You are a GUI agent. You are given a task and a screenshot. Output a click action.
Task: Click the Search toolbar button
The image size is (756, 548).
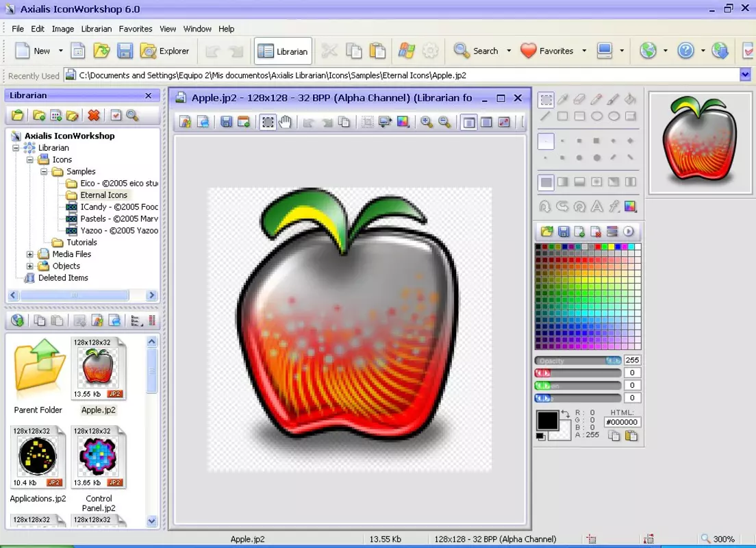(x=477, y=51)
